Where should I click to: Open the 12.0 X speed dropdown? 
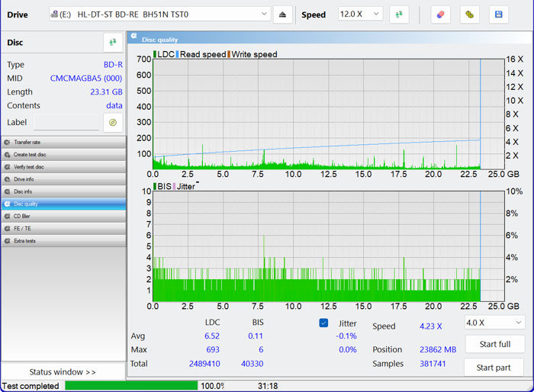click(360, 14)
